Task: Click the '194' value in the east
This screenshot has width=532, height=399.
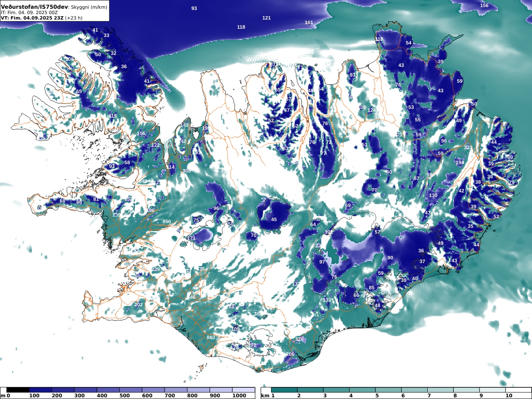Action: 460,163
